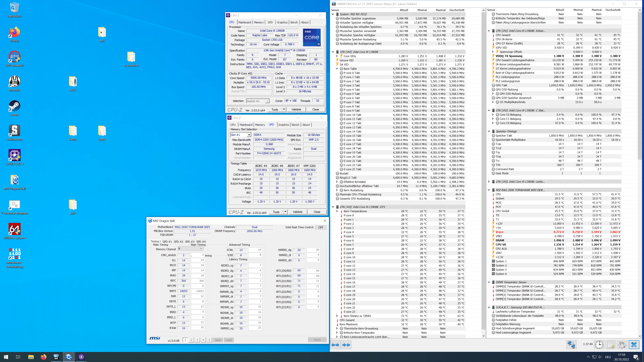Switch to Graphics tab in lower CPU-Z

pyautogui.click(x=283, y=125)
